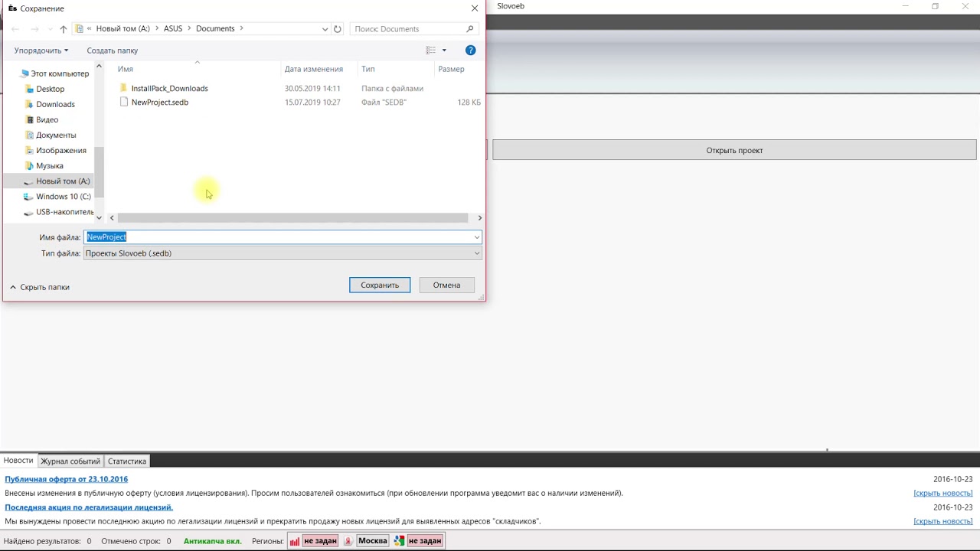Image resolution: width=980 pixels, height=551 pixels.
Task: Click the search magnifier icon
Action: 470,29
